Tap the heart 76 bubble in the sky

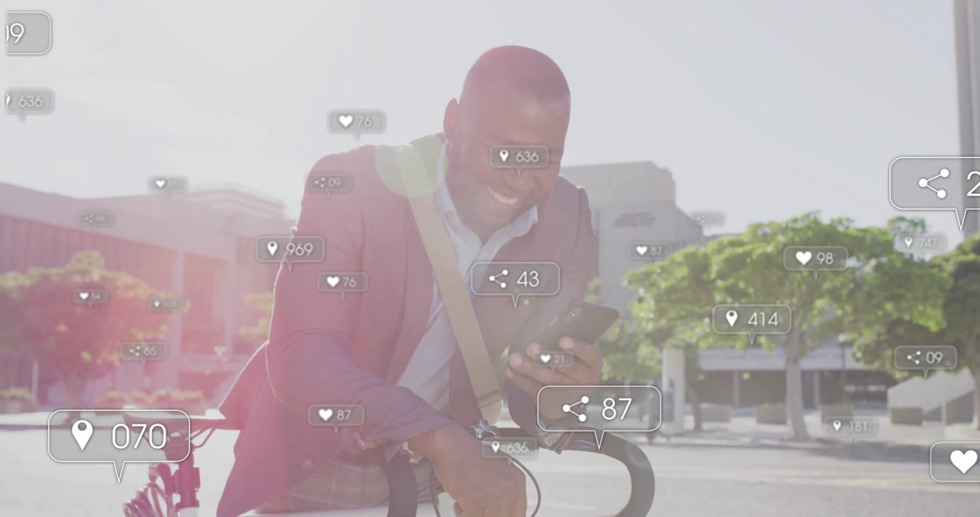pyautogui.click(x=357, y=121)
